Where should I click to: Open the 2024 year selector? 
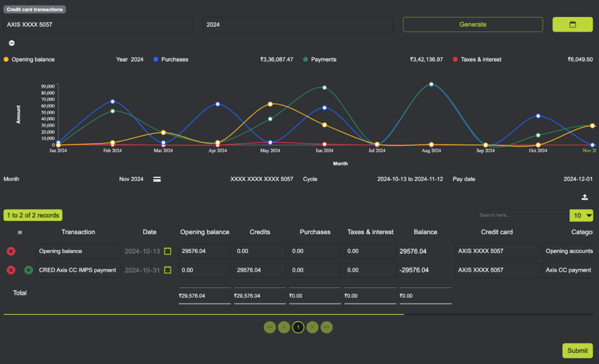(298, 25)
